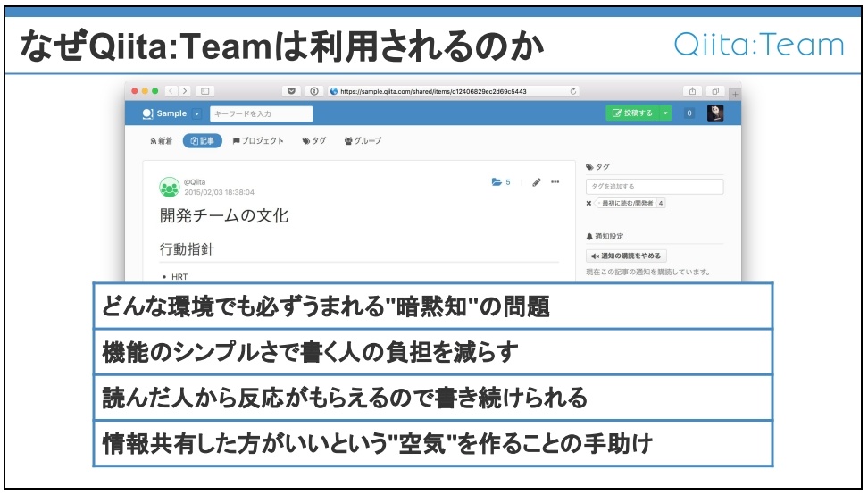The width and height of the screenshot is (868, 495).
Task: Open the プロジェクト tab
Action: 258,140
